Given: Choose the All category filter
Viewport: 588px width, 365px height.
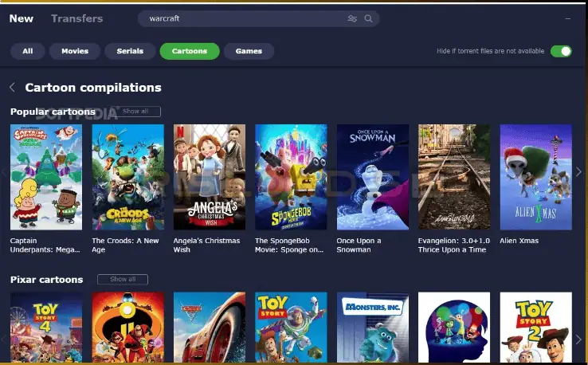Looking at the screenshot, I should click(x=28, y=51).
